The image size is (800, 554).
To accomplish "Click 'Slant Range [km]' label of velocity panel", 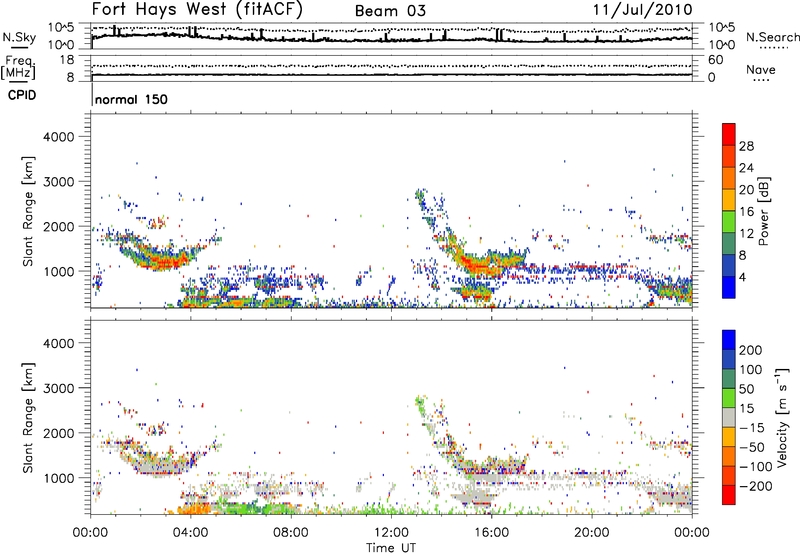I will (28, 417).
